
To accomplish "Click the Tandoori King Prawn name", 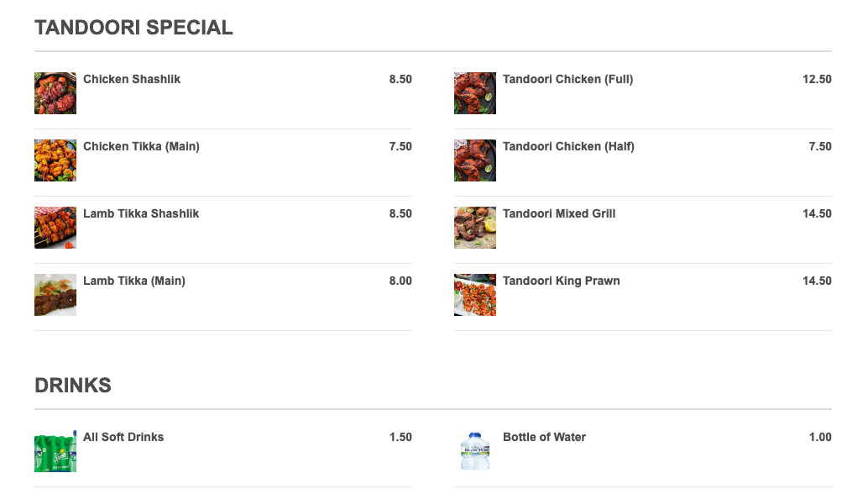I will point(561,281).
